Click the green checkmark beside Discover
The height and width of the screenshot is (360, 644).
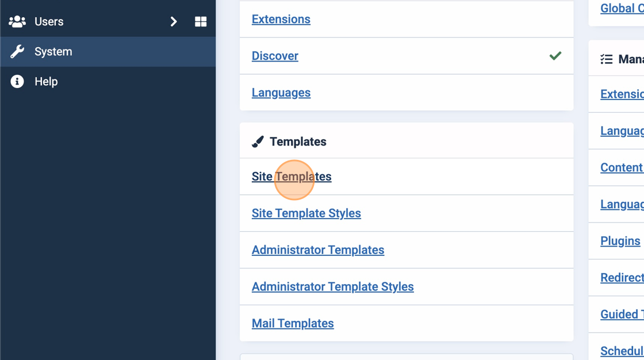(x=555, y=56)
